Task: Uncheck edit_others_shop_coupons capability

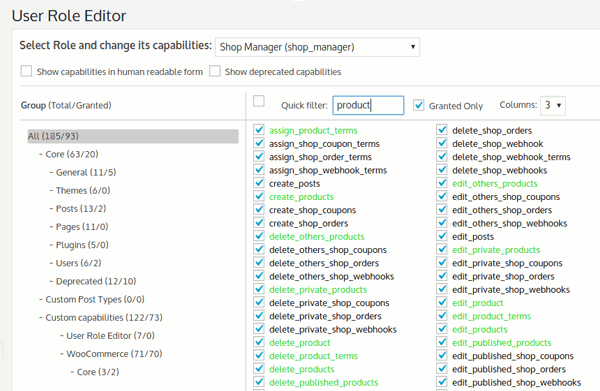Action: click(442, 196)
